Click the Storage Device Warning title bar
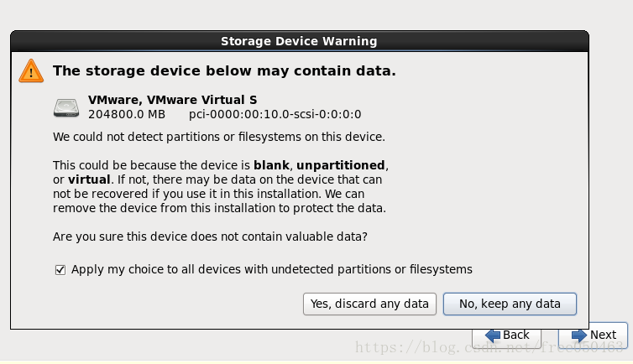Screen dimensions: 633x364 (299, 41)
